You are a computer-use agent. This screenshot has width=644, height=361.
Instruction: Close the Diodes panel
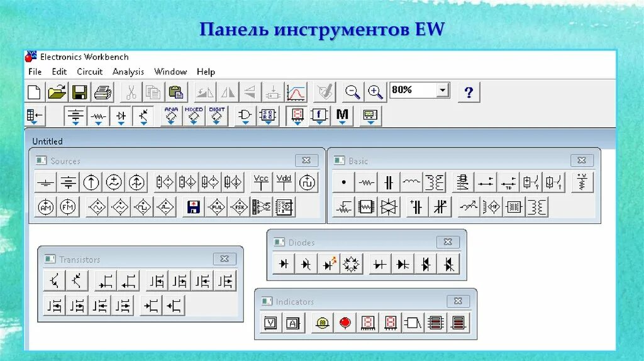[448, 242]
